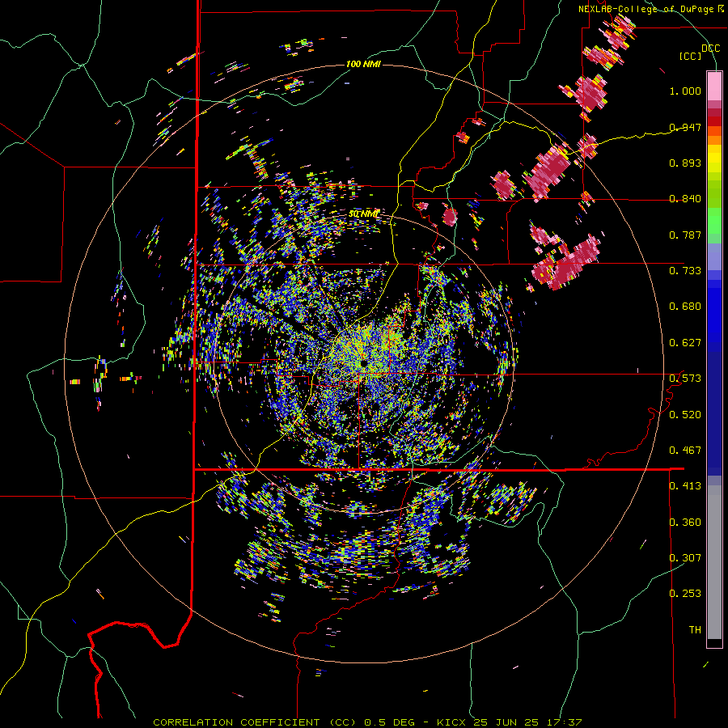Pick the light pink swatch atop the color bar
The width and height of the screenshot is (728, 728).
point(714,86)
